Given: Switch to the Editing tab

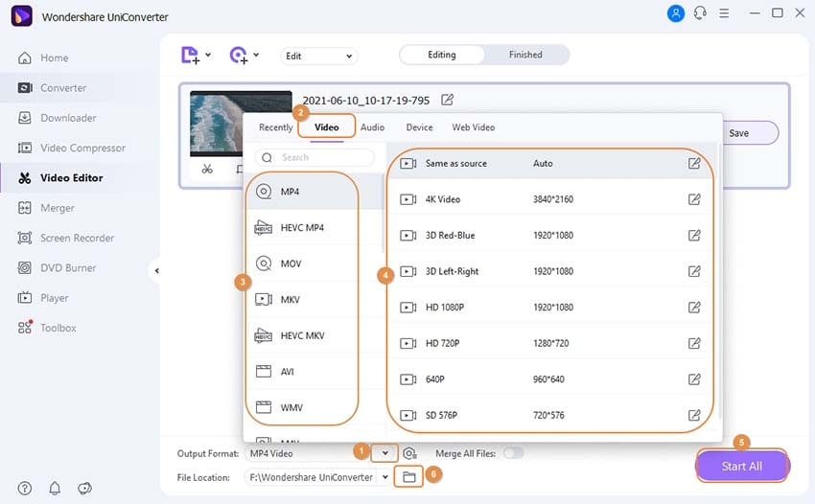Looking at the screenshot, I should pyautogui.click(x=442, y=55).
